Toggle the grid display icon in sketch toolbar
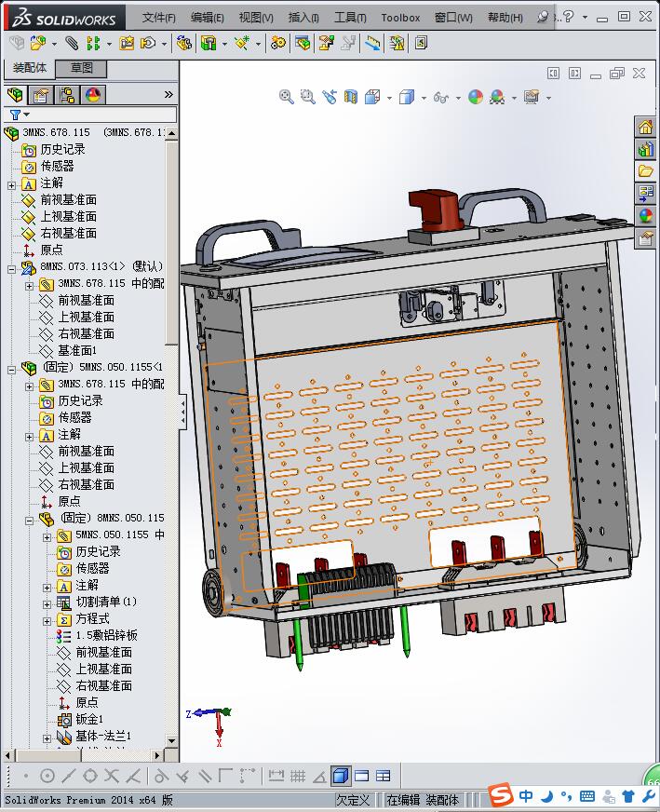Screen dimensions: 660x812 pos(298,776)
